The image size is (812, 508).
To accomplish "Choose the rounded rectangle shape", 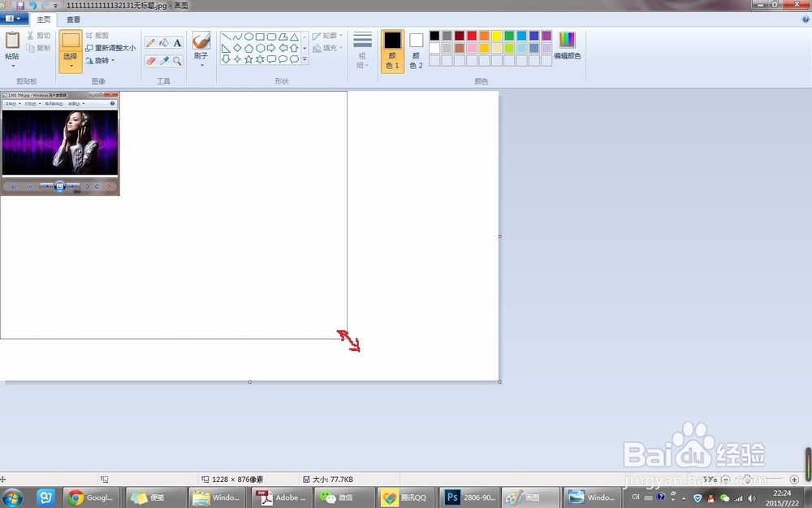I will 271,37.
